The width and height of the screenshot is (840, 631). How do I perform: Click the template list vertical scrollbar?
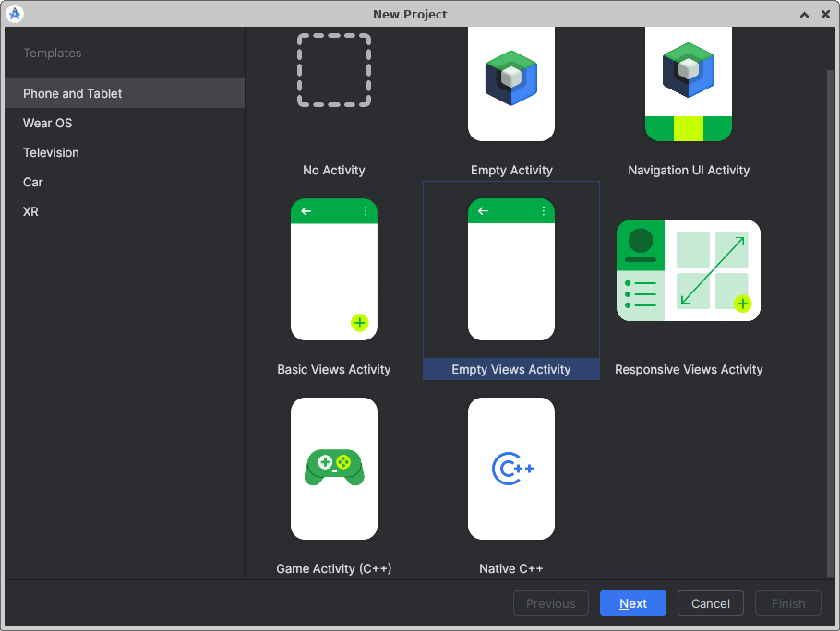[828, 314]
